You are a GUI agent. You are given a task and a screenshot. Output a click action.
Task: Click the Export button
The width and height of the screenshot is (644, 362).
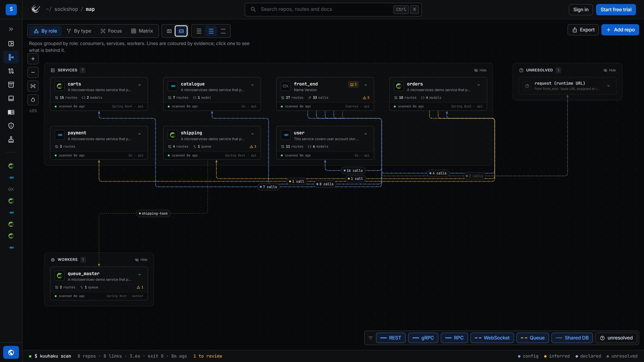583,30
